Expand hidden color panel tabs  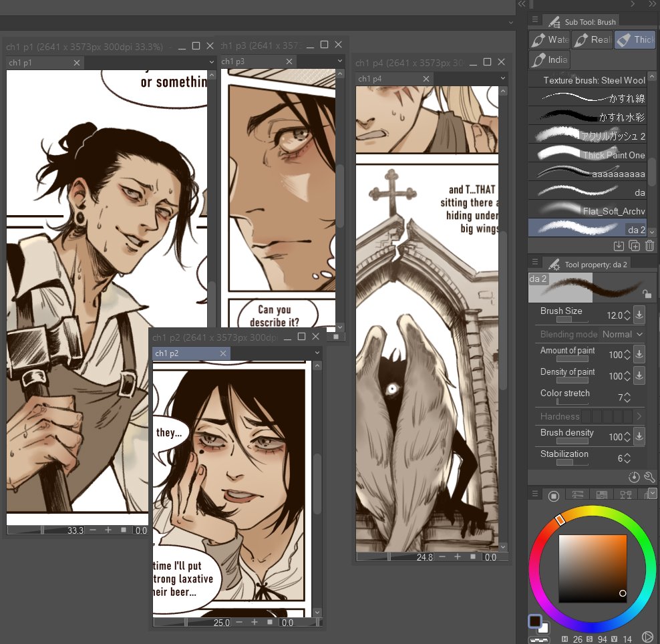(653, 493)
